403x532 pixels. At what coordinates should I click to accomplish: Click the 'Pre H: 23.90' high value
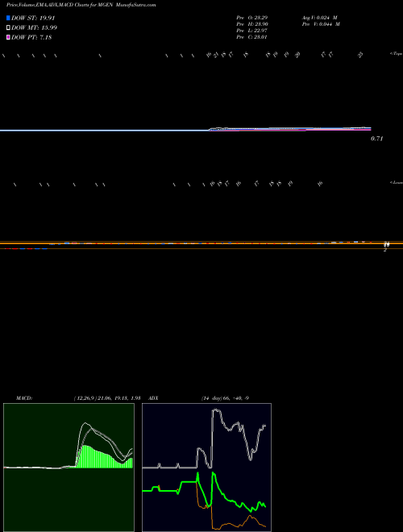coord(251,24)
